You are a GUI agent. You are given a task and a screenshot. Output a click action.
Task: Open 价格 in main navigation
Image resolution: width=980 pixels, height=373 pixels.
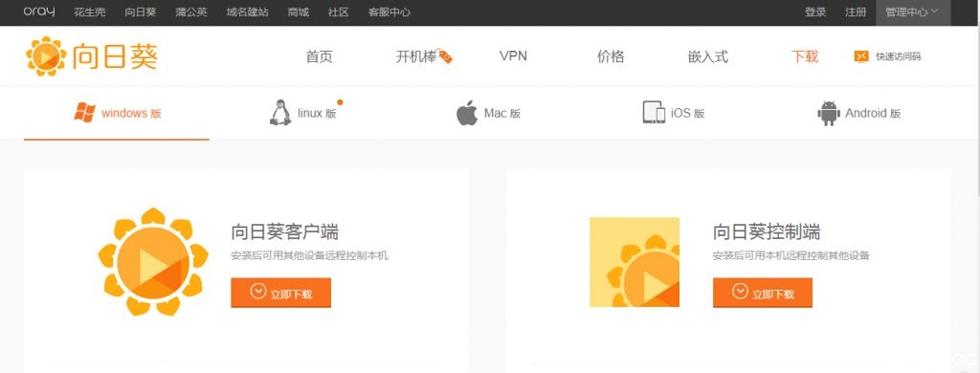(x=611, y=56)
